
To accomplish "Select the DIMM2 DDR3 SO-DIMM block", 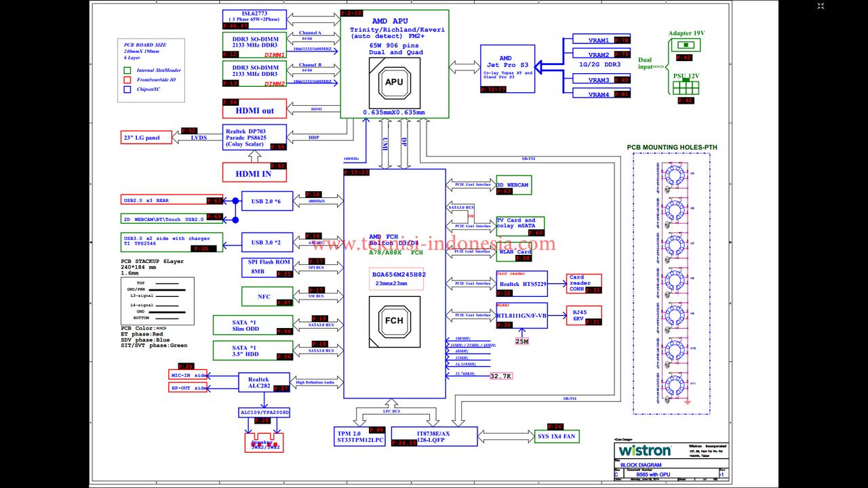I will click(x=254, y=74).
